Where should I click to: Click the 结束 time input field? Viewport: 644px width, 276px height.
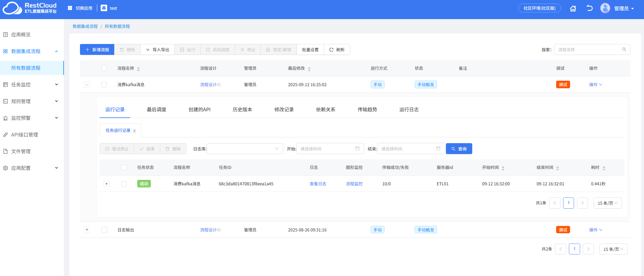pos(411,149)
